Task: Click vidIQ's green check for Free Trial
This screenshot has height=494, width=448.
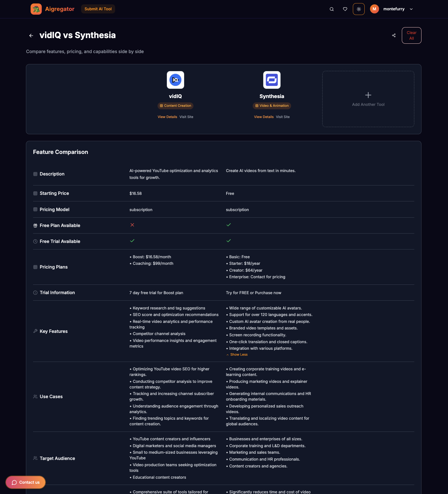Action: pyautogui.click(x=132, y=241)
